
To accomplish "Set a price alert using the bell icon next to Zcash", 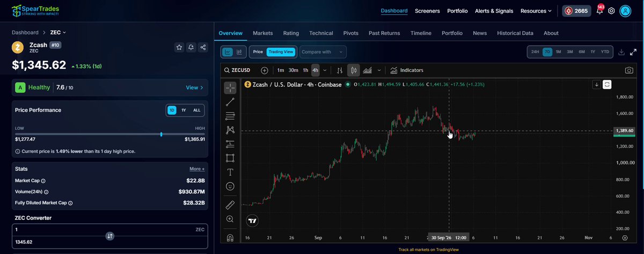I will 191,48.
